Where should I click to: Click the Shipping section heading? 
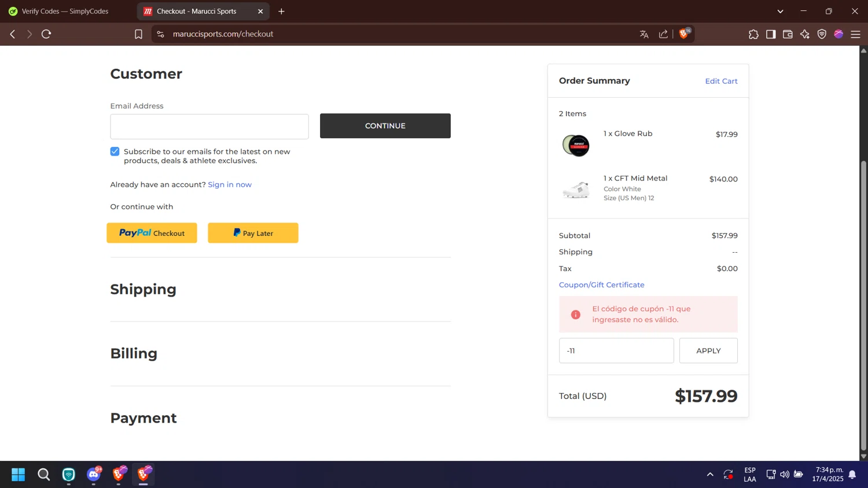click(143, 289)
